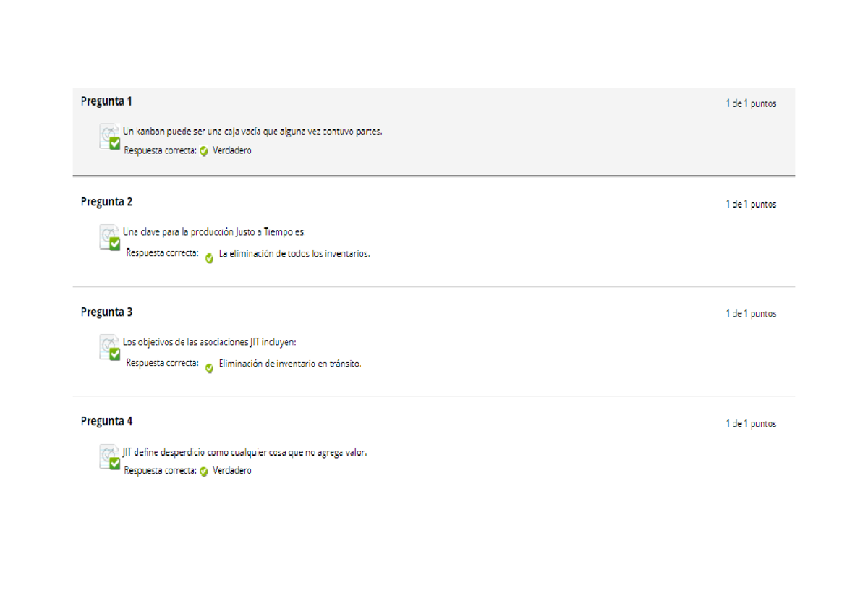The width and height of the screenshot is (868, 614).
Task: Click the Pregunta 1 question status icon
Action: click(110, 137)
